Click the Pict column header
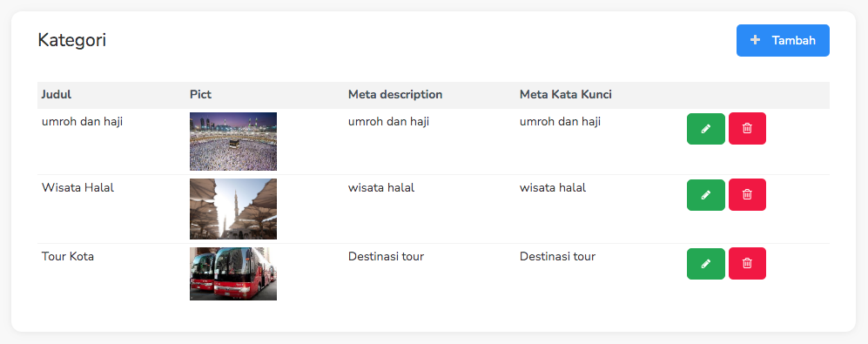868x344 pixels. click(200, 94)
